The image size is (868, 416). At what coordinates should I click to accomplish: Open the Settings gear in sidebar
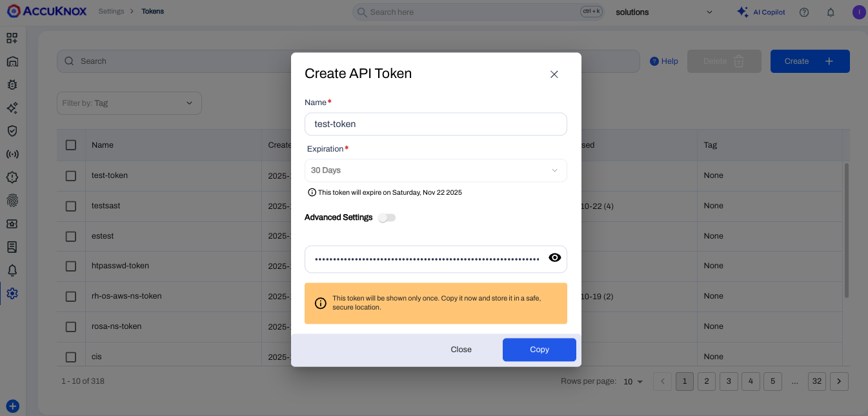pos(12,293)
